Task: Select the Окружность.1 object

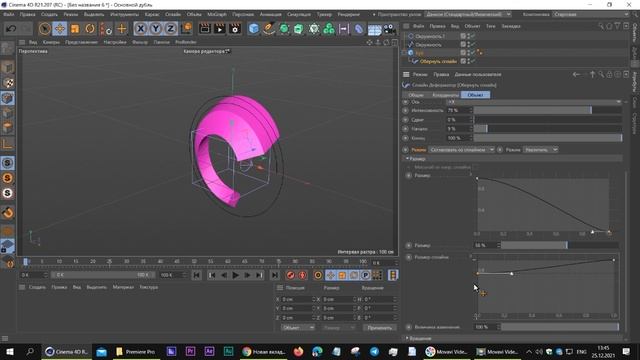Action: pyautogui.click(x=430, y=36)
